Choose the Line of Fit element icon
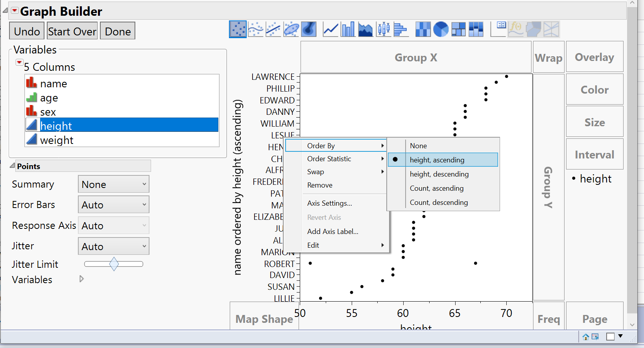This screenshot has width=644, height=348. pos(273,29)
